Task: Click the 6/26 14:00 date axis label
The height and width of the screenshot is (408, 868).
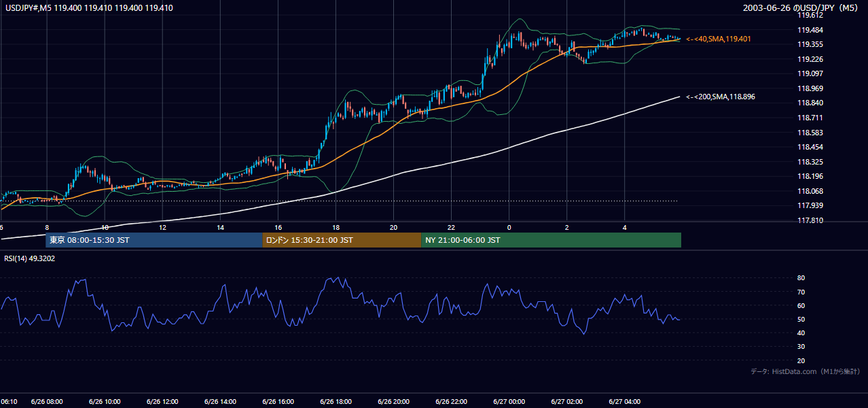Action: [x=220, y=402]
